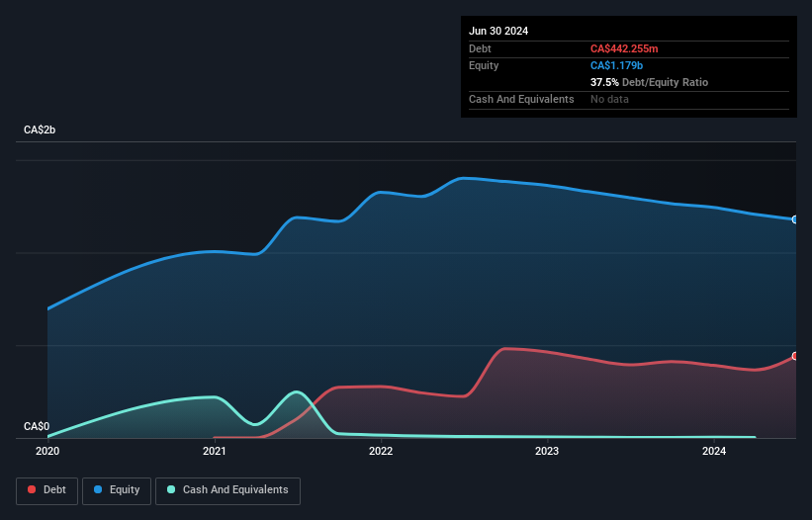Click the blue Equity legend dot
The image size is (812, 520).
click(98, 489)
